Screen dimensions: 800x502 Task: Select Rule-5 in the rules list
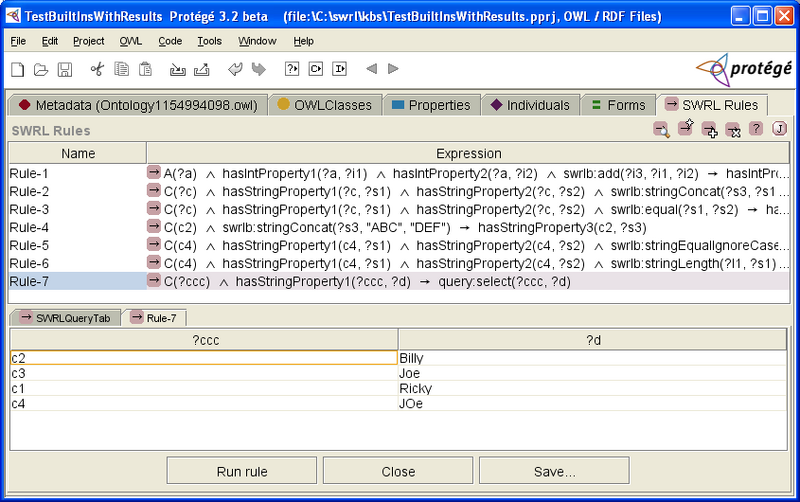coord(78,245)
